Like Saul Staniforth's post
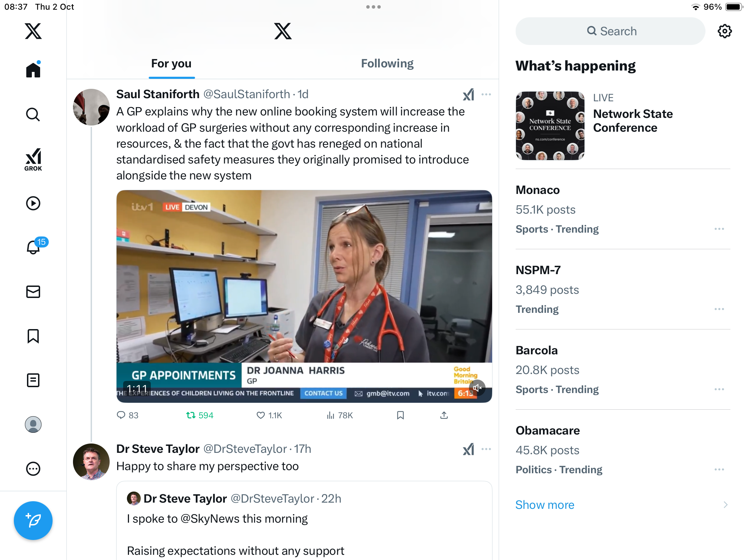Screen dimensions: 747x560 pos(269,415)
